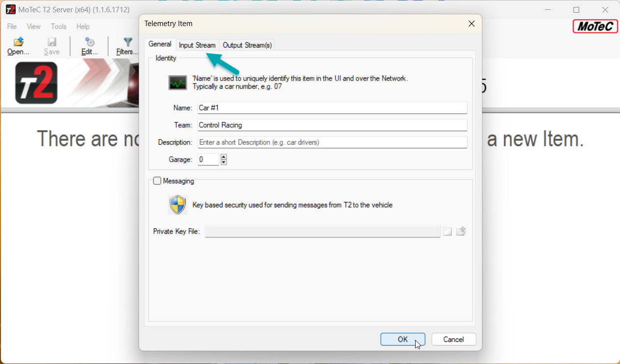
Task: Click the Team input field
Action: pos(332,125)
